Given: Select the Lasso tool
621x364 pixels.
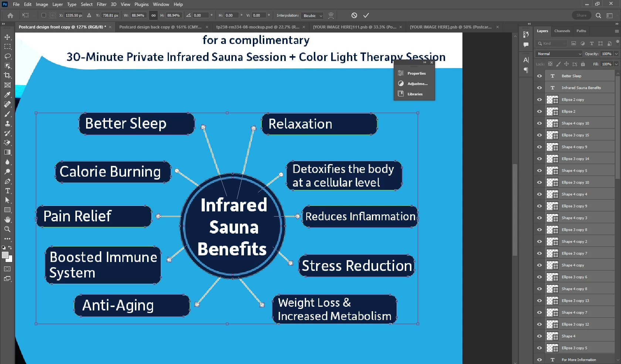Looking at the screenshot, I should pos(7,56).
